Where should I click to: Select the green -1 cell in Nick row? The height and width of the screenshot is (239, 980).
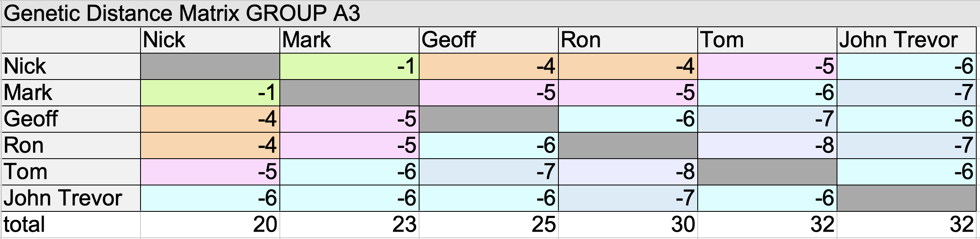pyautogui.click(x=349, y=66)
